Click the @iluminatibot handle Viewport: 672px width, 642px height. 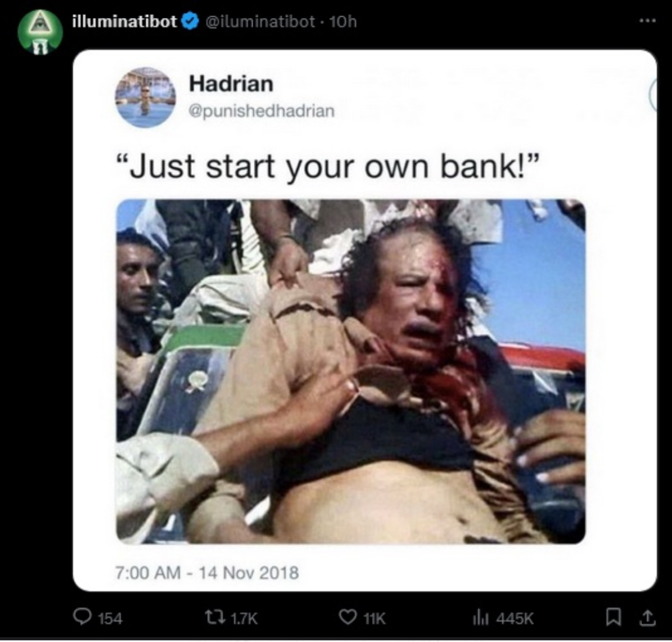(260, 22)
